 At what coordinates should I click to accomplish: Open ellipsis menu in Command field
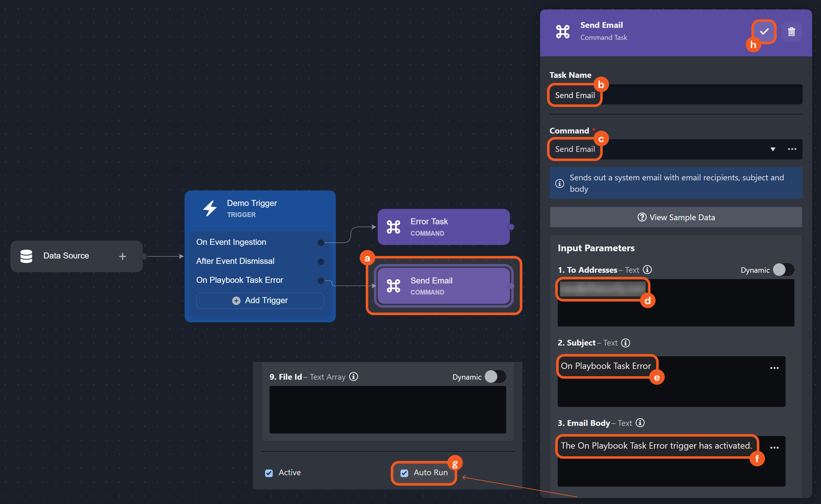792,149
